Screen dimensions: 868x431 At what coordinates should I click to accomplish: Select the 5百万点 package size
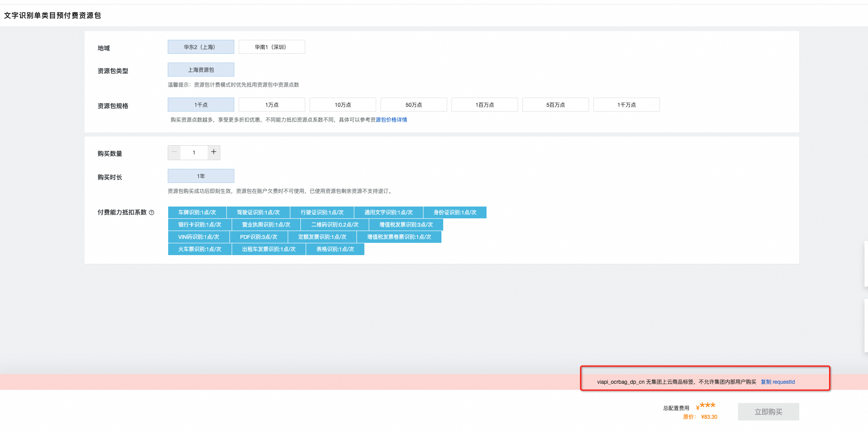pos(556,105)
